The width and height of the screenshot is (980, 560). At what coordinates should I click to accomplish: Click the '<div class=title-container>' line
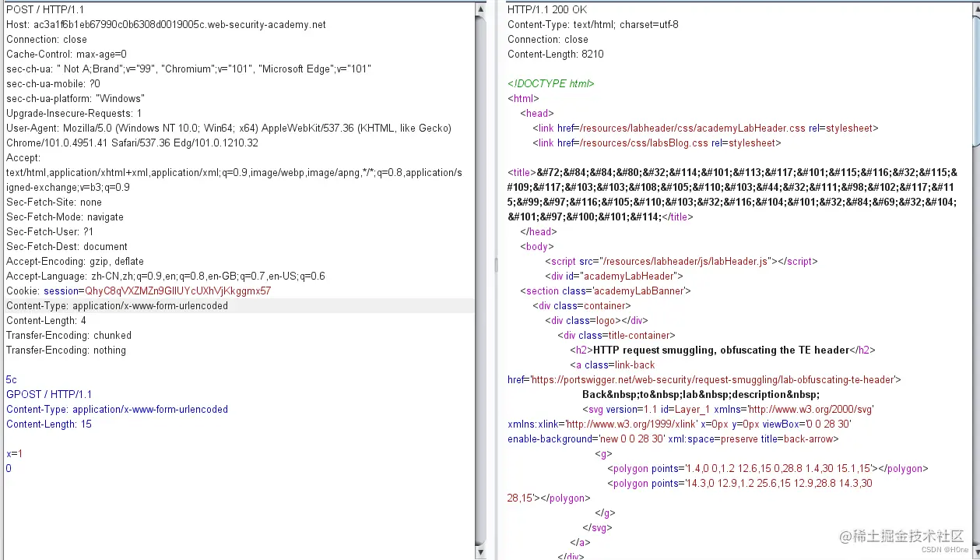pyautogui.click(x=616, y=335)
